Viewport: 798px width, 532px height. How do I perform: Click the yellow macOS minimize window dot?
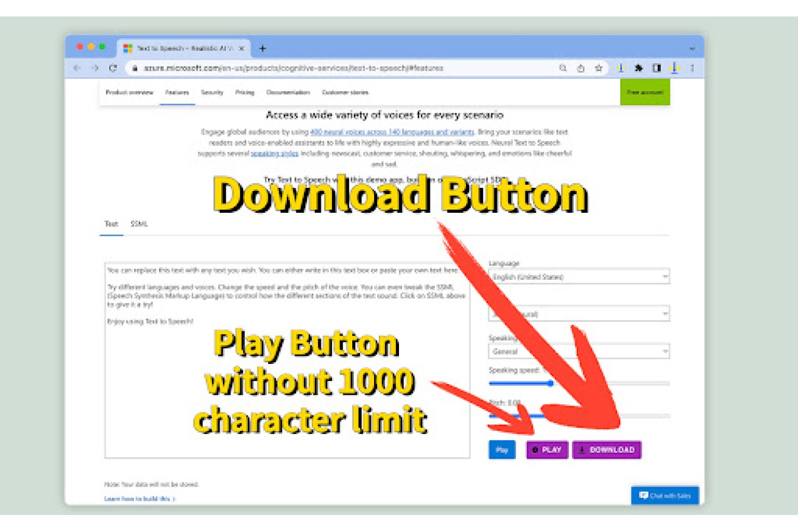(x=91, y=47)
